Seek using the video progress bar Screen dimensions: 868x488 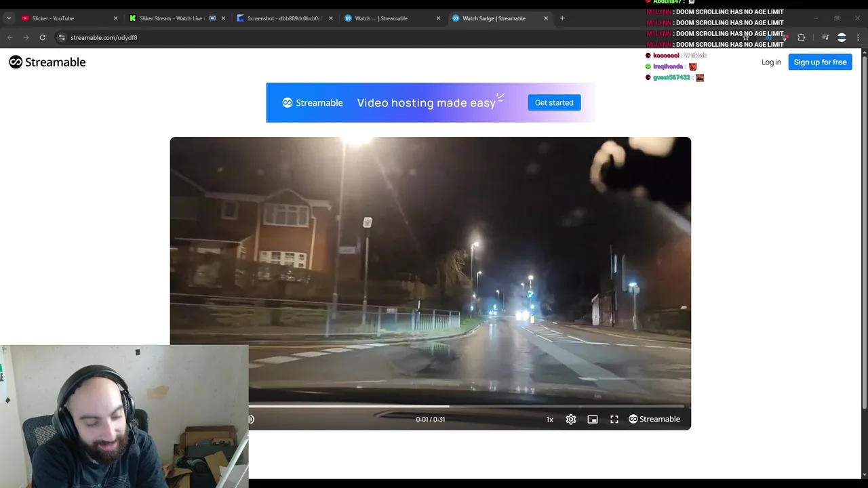point(467,407)
